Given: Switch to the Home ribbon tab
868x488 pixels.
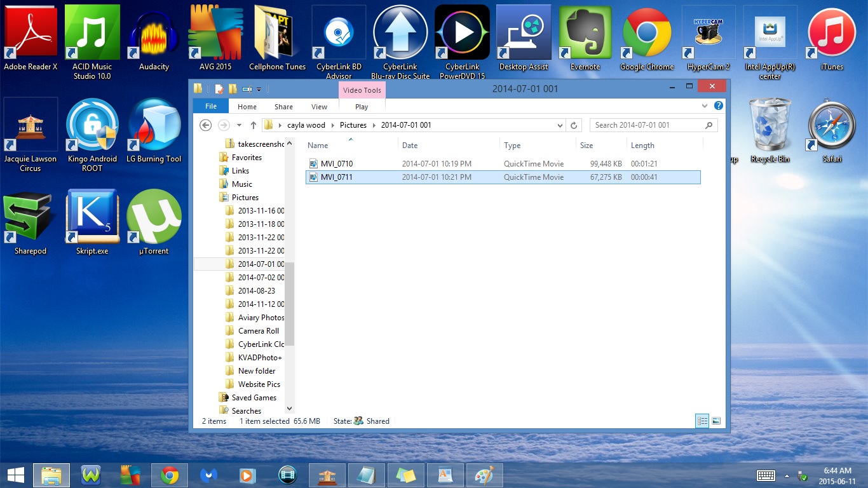Looking at the screenshot, I should tap(247, 107).
